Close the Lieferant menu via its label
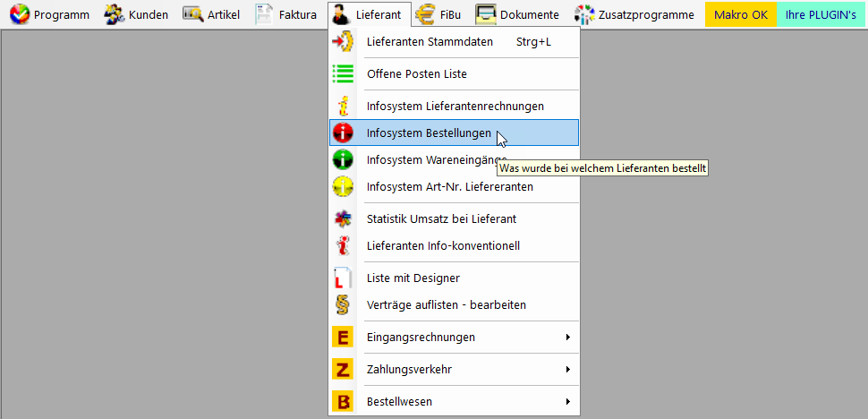This screenshot has width=868, height=419. [379, 15]
